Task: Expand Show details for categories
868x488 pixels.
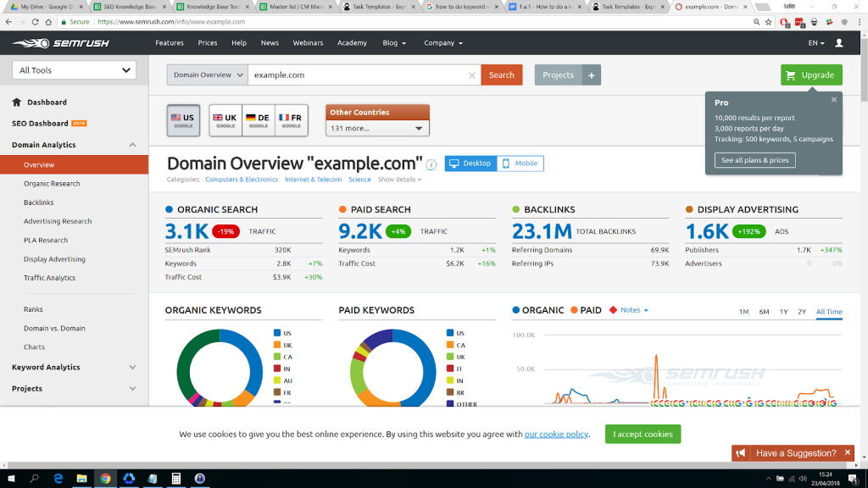Action: point(400,180)
